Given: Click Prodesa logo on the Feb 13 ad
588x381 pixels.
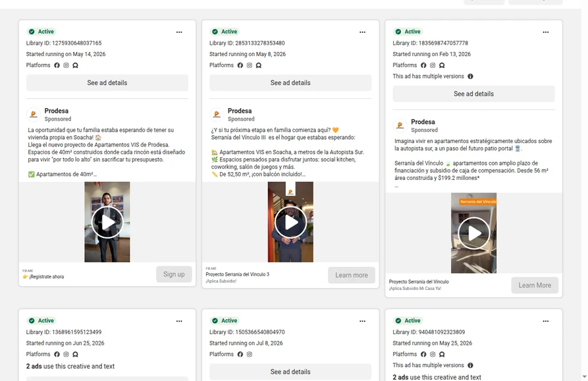Looking at the screenshot, I should point(400,125).
